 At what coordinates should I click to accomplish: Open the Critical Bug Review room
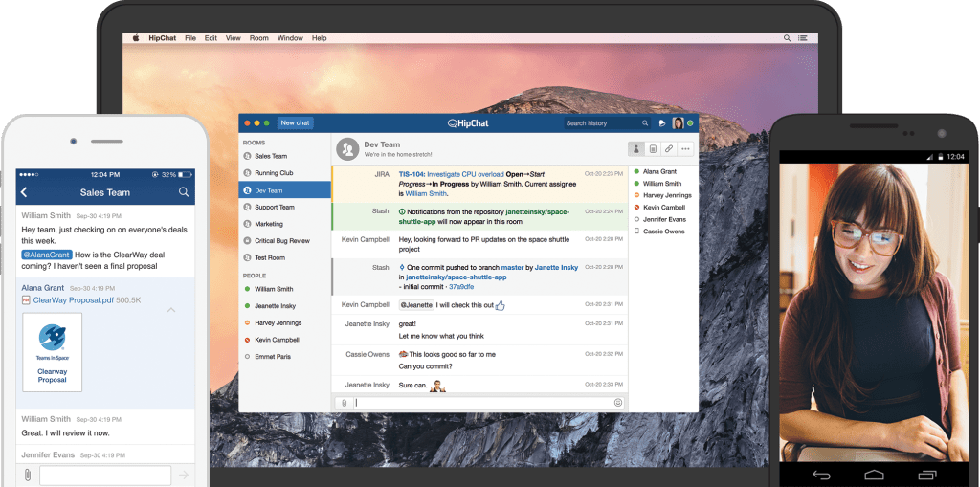[284, 241]
